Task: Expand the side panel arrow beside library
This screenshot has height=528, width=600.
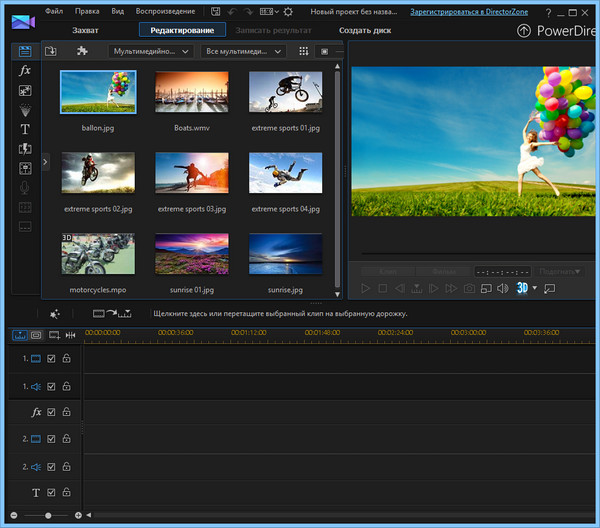Action: click(x=46, y=161)
